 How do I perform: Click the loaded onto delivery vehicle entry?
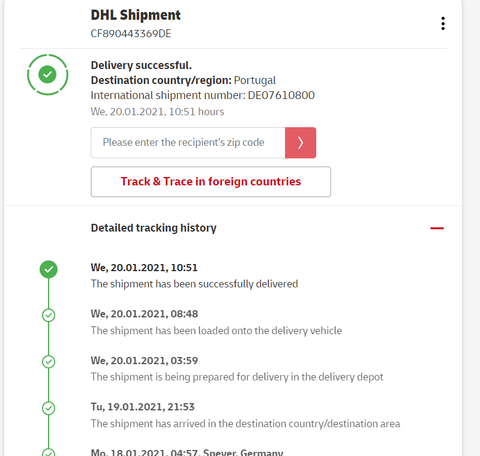216,322
